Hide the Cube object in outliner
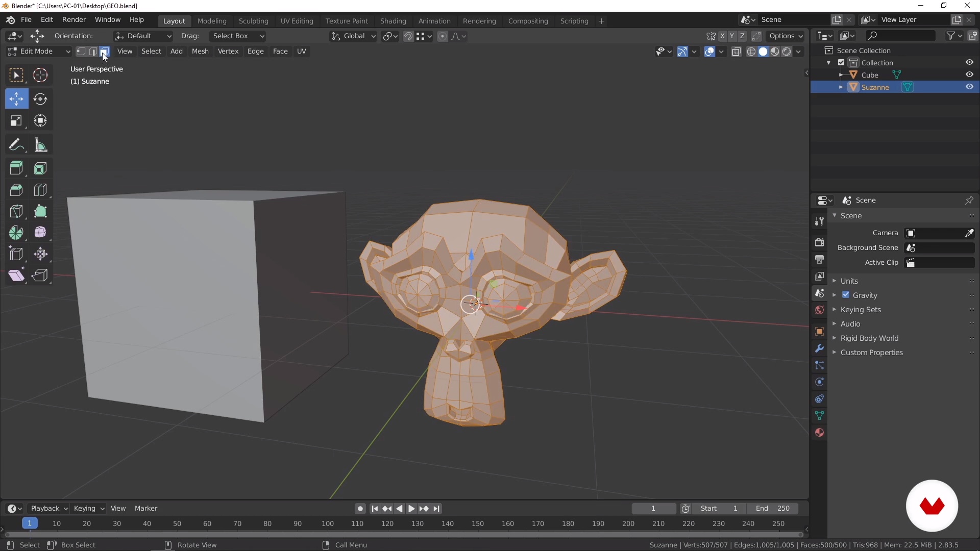The width and height of the screenshot is (980, 551). (969, 74)
